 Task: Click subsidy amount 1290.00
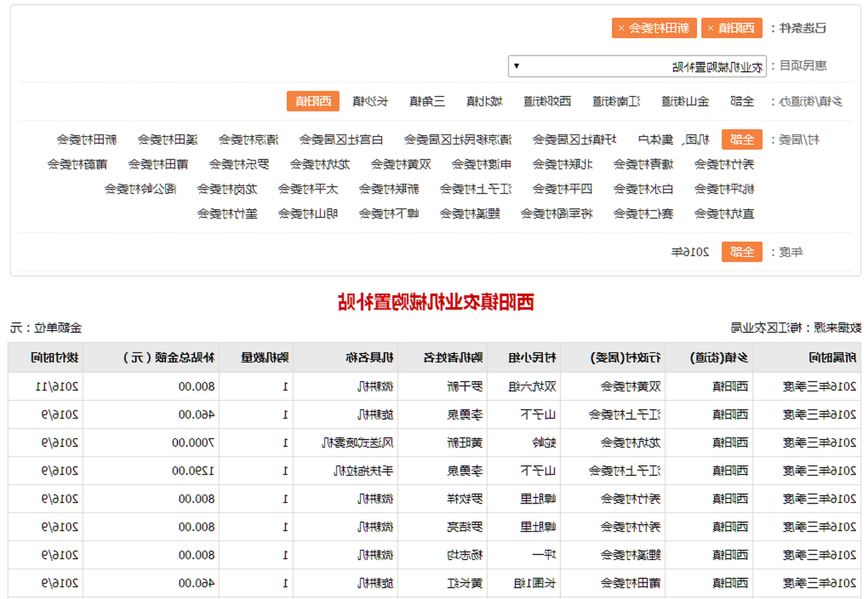(193, 471)
